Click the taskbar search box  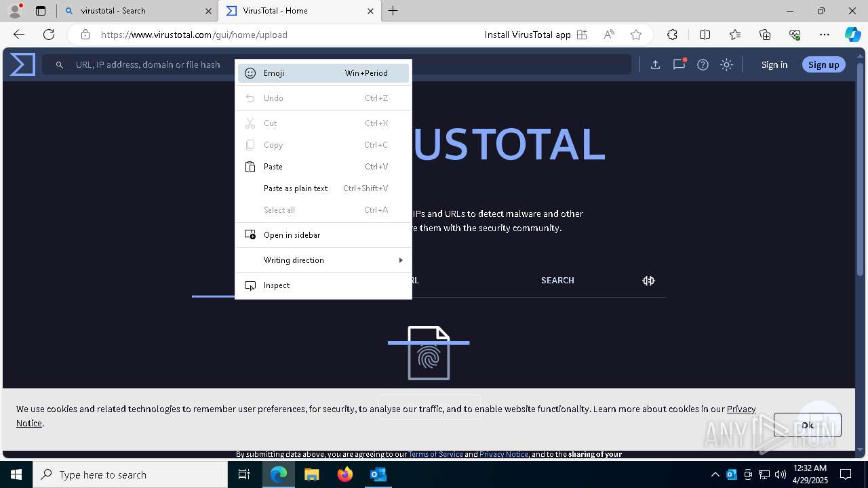pyautogui.click(x=130, y=474)
